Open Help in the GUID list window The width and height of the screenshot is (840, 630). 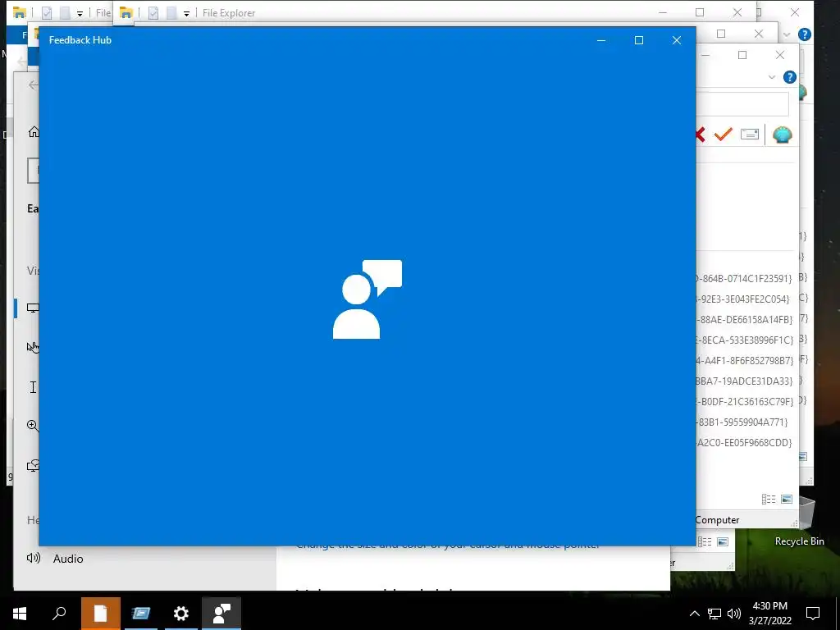(790, 77)
